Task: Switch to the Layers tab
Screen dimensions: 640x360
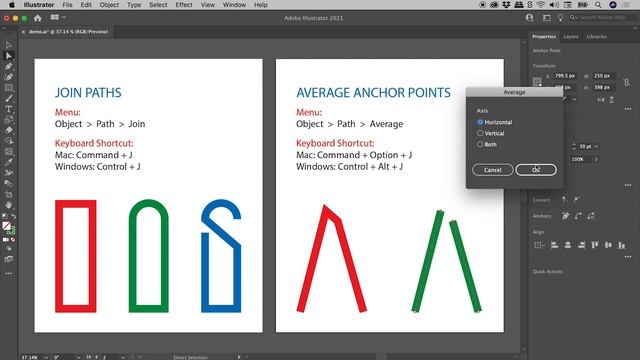Action: coord(571,36)
